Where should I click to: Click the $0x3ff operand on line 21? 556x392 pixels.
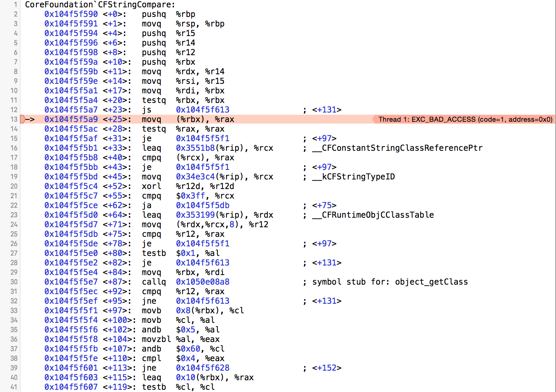click(190, 196)
